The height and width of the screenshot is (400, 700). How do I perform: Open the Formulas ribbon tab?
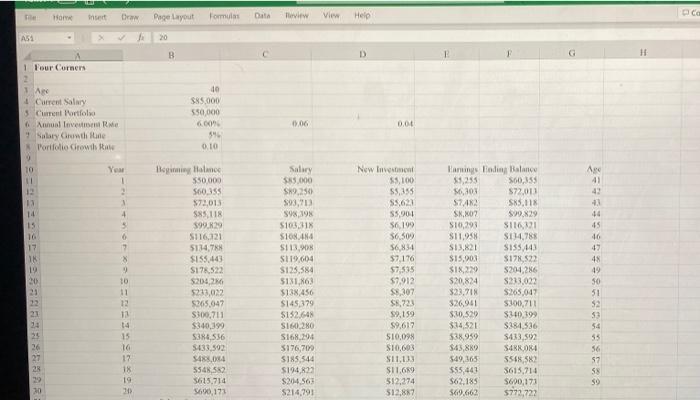point(224,16)
